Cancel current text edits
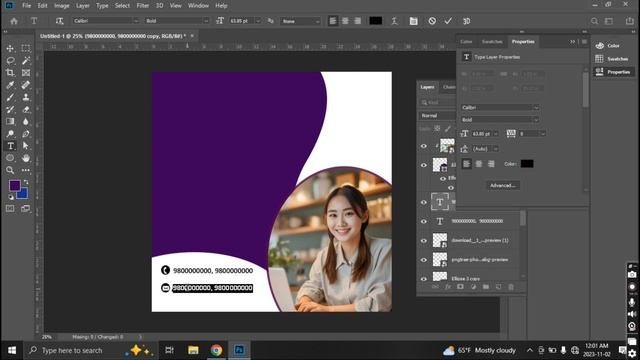Image resolution: width=640 pixels, height=360 pixels. pyautogui.click(x=432, y=21)
